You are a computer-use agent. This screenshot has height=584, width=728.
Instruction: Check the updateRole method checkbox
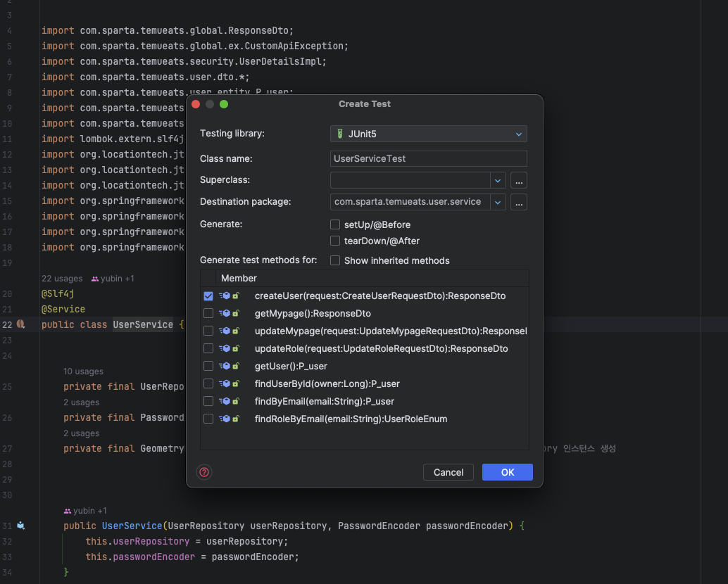click(208, 348)
